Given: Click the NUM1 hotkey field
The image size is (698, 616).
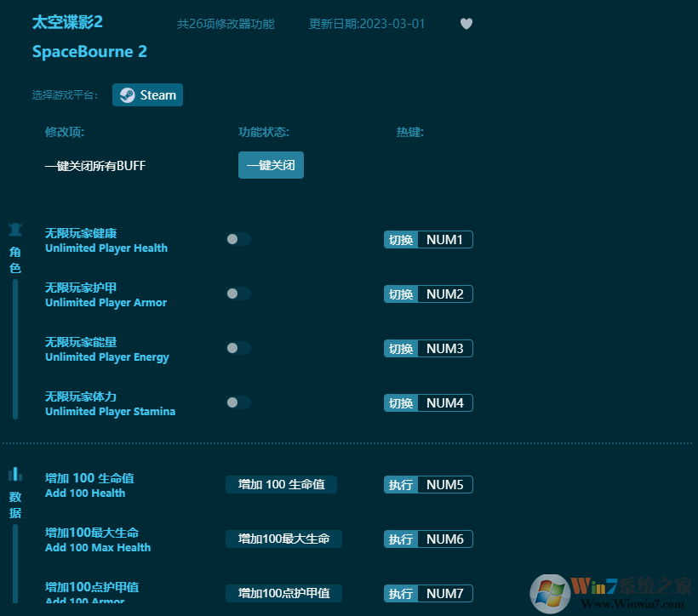Looking at the screenshot, I should 444,240.
